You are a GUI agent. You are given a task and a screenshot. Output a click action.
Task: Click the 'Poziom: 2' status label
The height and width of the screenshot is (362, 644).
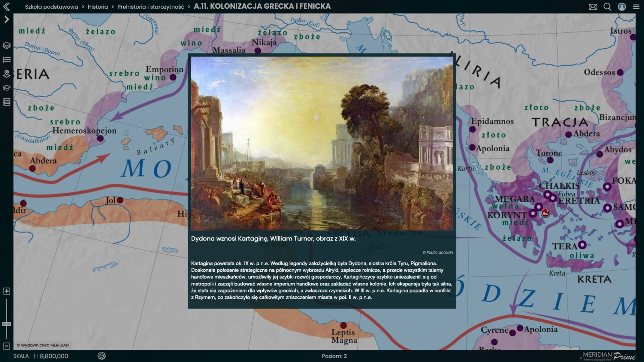pos(334,356)
